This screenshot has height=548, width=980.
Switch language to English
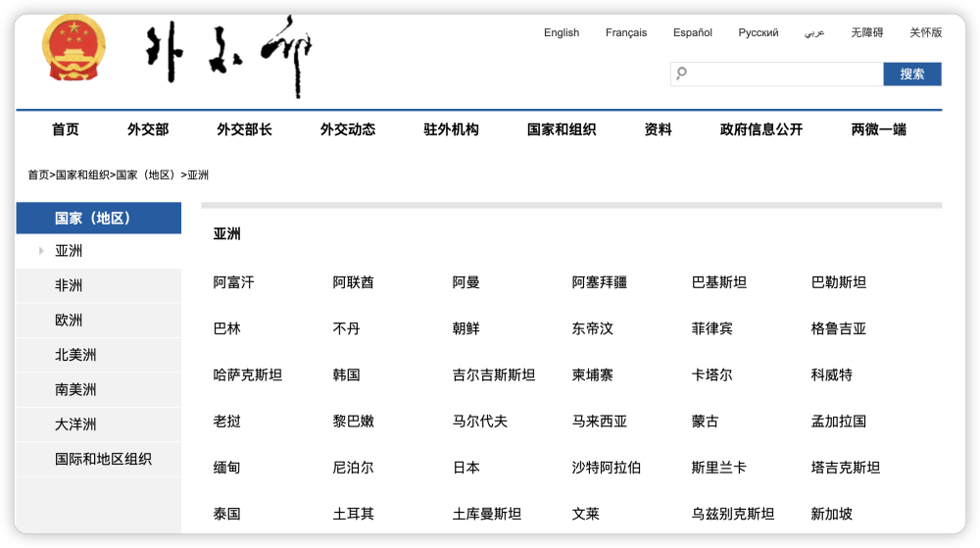pyautogui.click(x=562, y=32)
